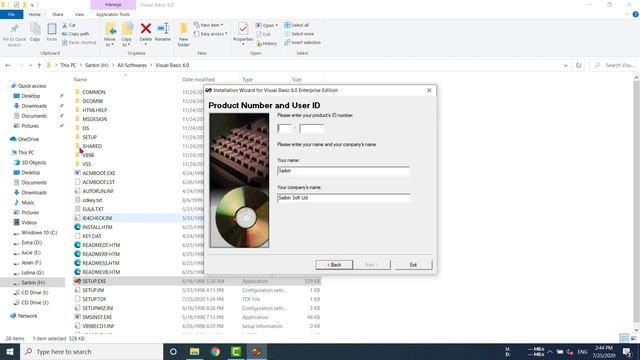Viewport: 640px width, 360px height.
Task: Open Windows Start menu
Action: click(x=10, y=351)
